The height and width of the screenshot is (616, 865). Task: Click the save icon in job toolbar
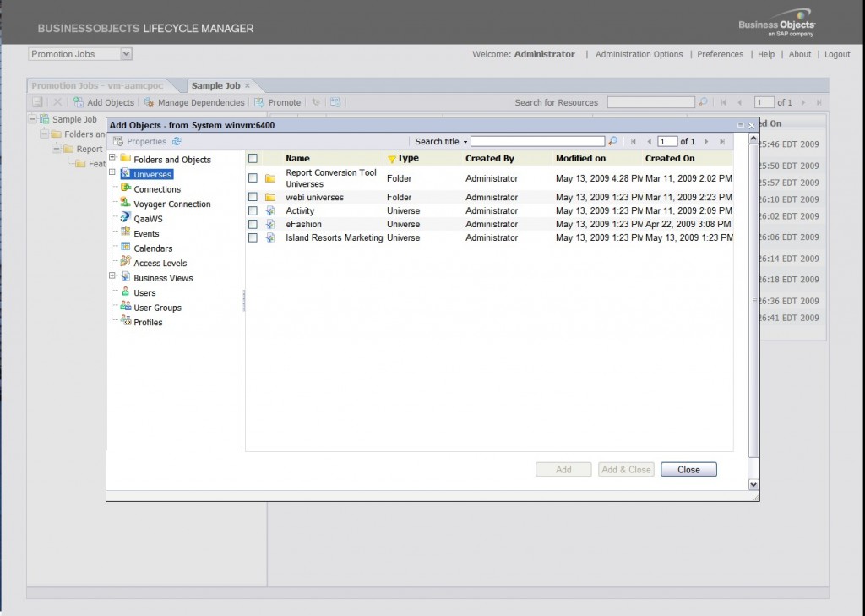pos(37,102)
